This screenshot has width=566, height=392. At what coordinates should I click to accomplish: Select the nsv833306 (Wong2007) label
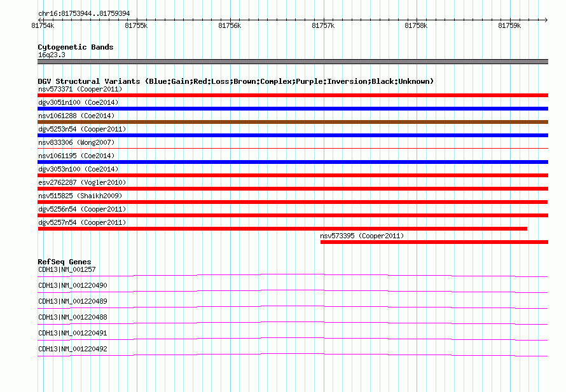76,142
